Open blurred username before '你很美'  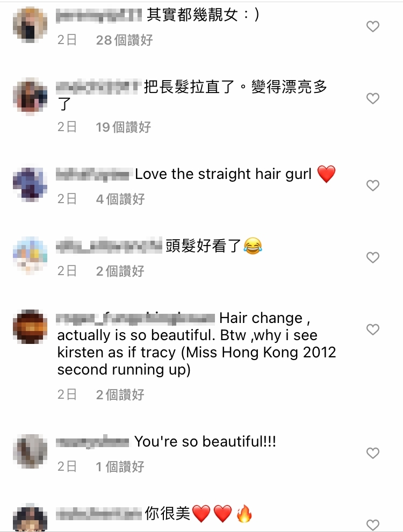99,514
